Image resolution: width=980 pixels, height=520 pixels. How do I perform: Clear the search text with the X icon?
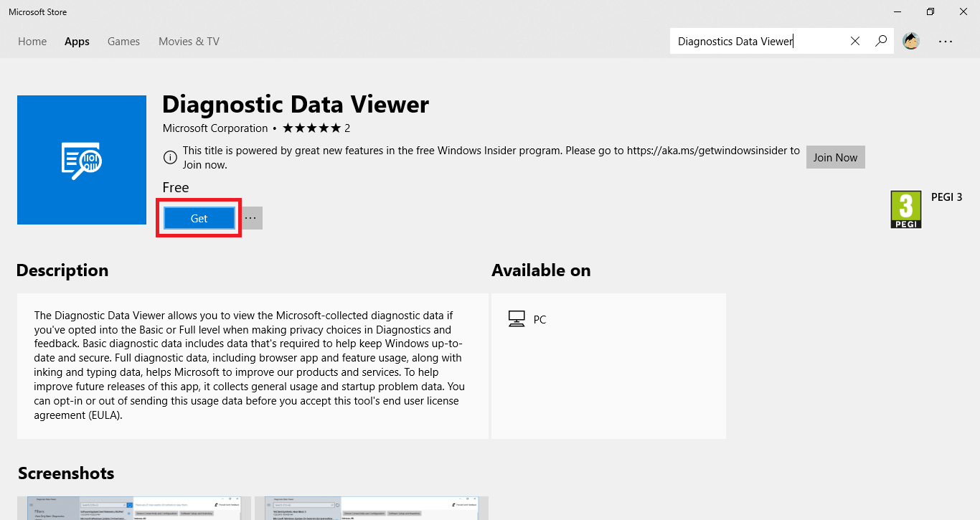[x=855, y=41]
